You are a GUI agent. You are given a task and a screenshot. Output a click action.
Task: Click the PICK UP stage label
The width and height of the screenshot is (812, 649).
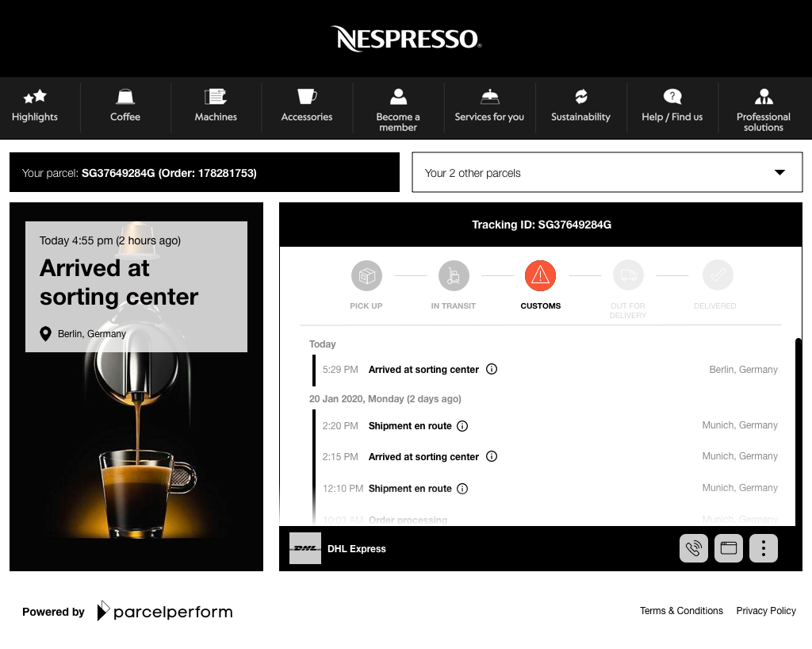tap(366, 306)
